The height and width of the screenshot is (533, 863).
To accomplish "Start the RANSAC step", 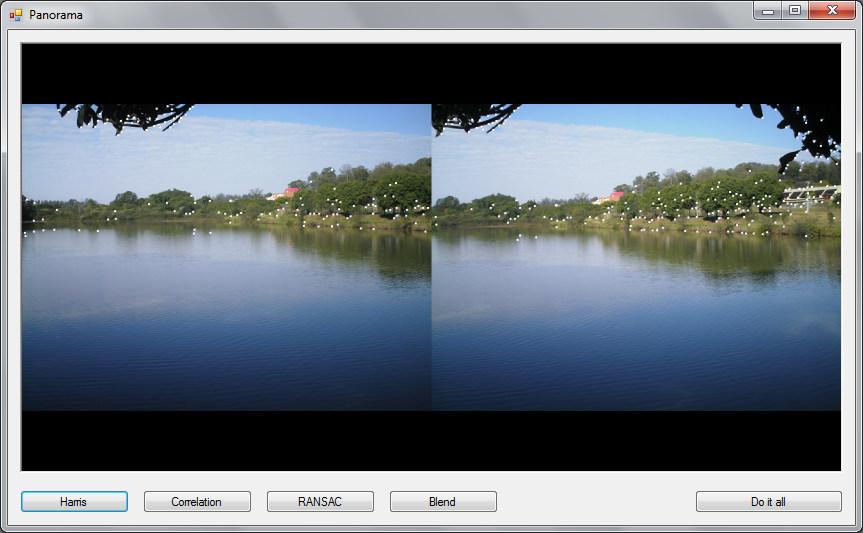I will coord(320,502).
